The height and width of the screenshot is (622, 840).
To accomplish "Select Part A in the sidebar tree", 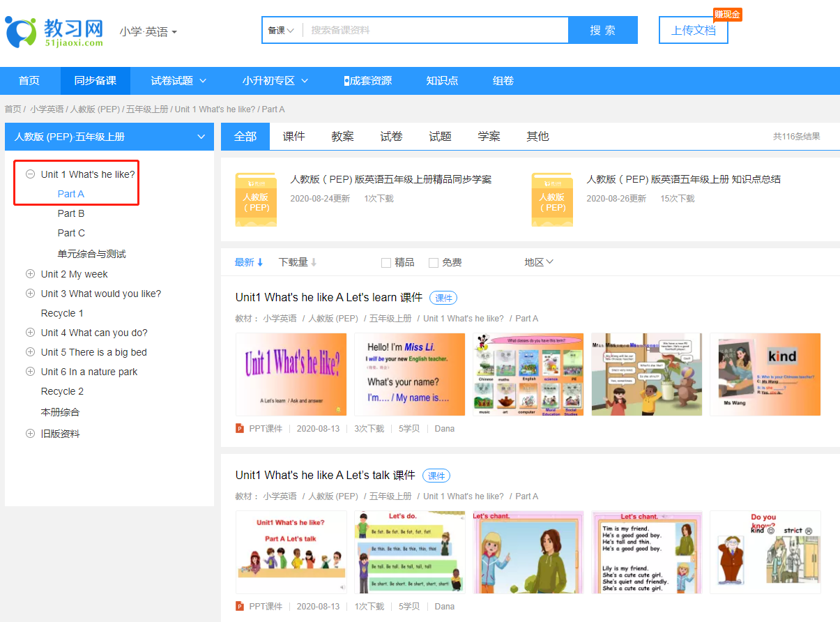I will pos(71,194).
